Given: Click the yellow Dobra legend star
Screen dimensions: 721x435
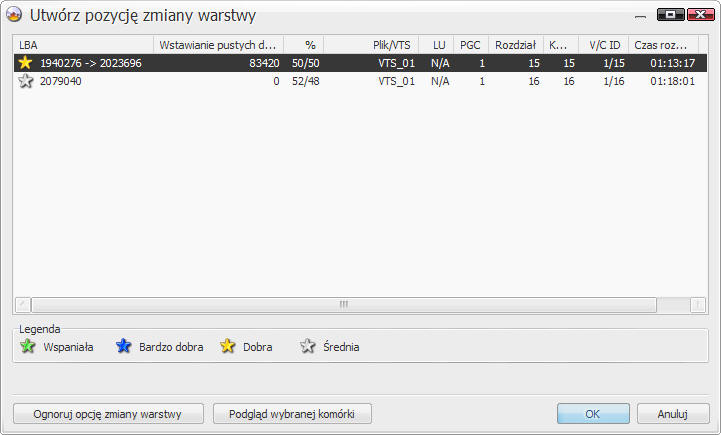Looking at the screenshot, I should 228,346.
